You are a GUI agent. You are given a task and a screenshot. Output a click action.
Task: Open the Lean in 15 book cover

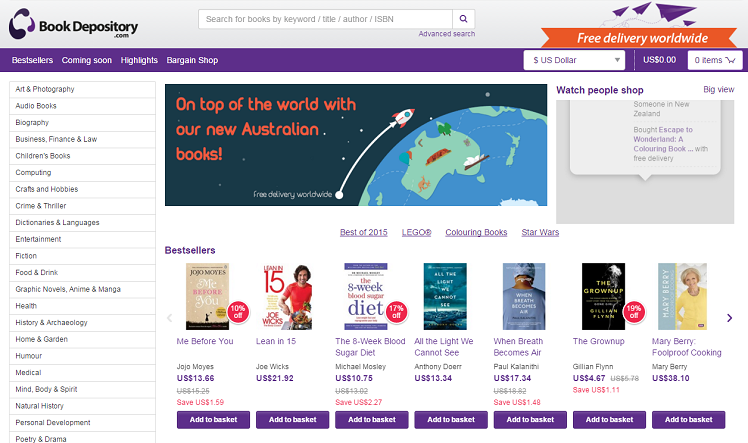(x=288, y=296)
